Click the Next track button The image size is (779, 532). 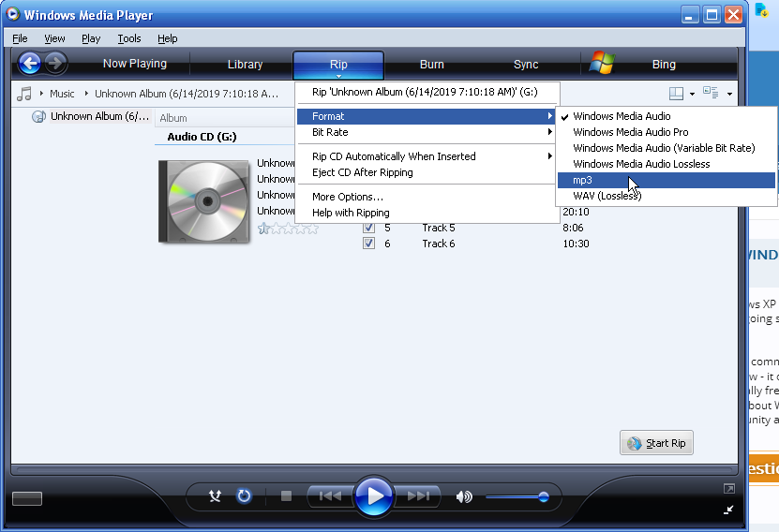(418, 495)
